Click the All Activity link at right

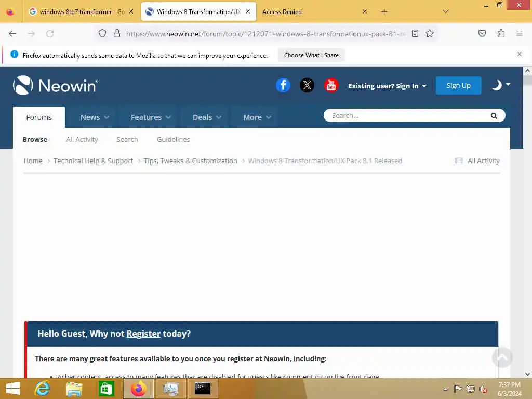[477, 161]
